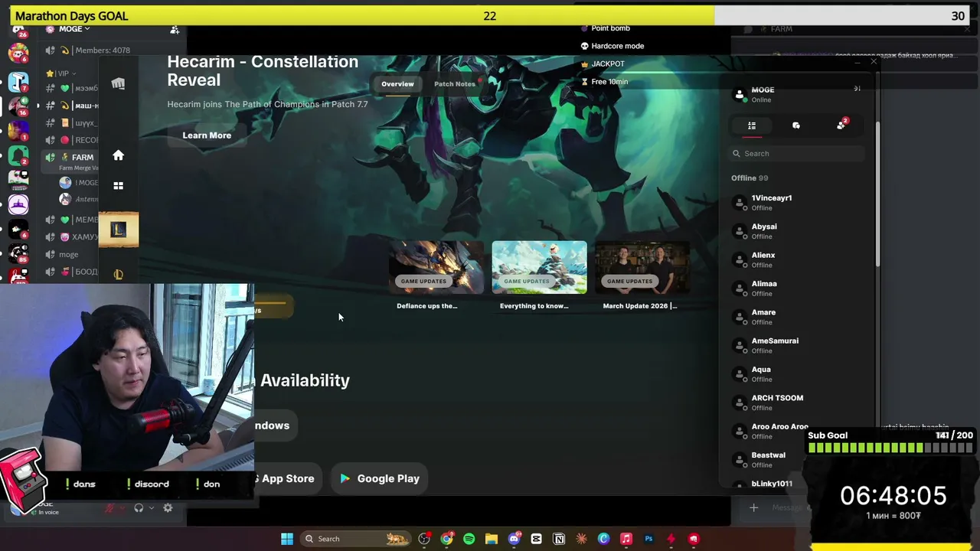Screen dimensions: 980x551
Task: Select friend 1Vinceayr1 in the list
Action: coord(796,203)
